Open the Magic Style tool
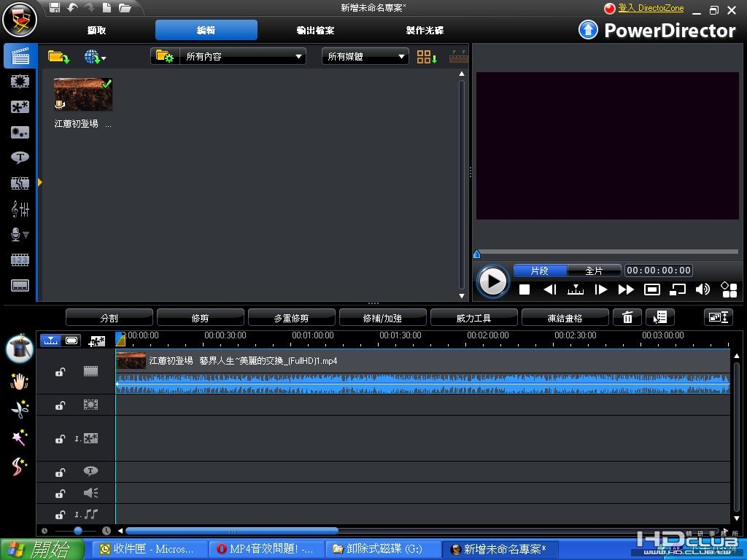The width and height of the screenshot is (747, 560). [x=20, y=466]
